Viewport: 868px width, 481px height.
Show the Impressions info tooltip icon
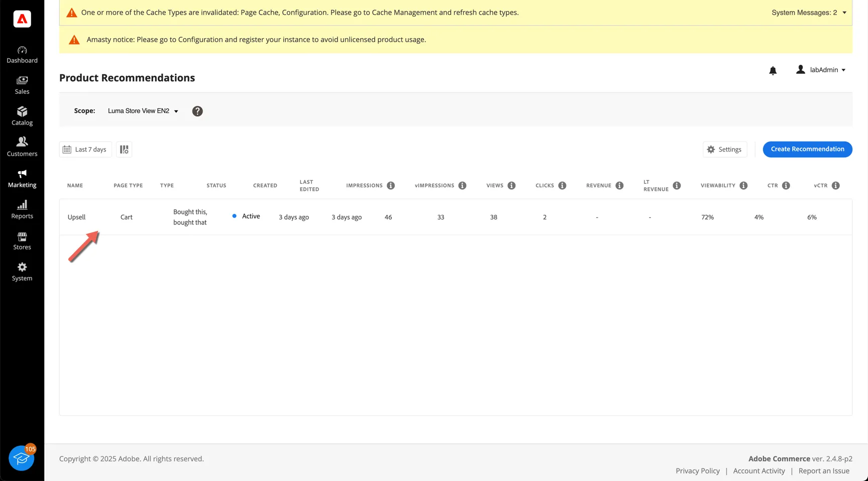[391, 186]
